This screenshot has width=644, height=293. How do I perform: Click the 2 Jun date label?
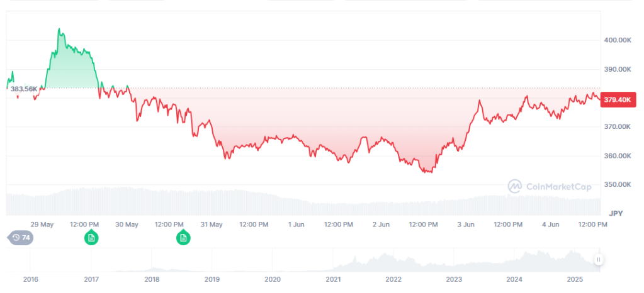tap(381, 224)
